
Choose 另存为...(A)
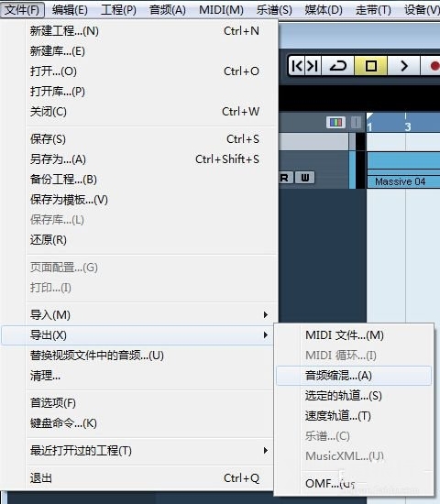139,159
